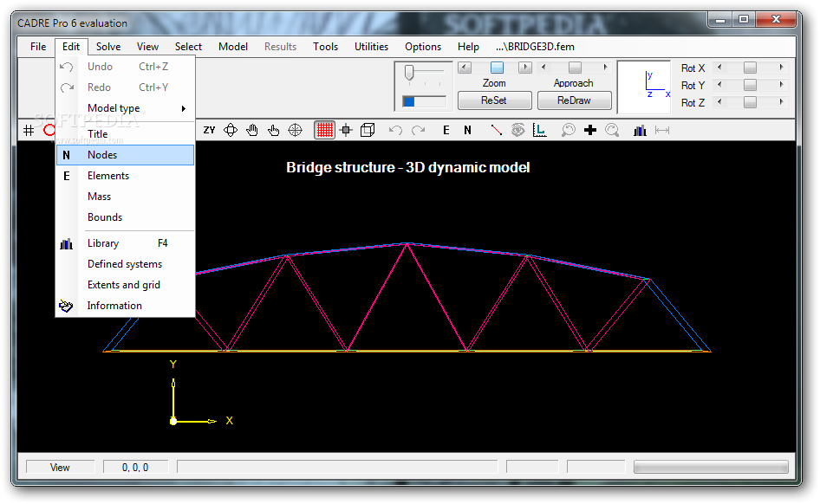Click the E elements toolbar icon
Image resolution: width=820 pixels, height=504 pixels.
point(446,130)
